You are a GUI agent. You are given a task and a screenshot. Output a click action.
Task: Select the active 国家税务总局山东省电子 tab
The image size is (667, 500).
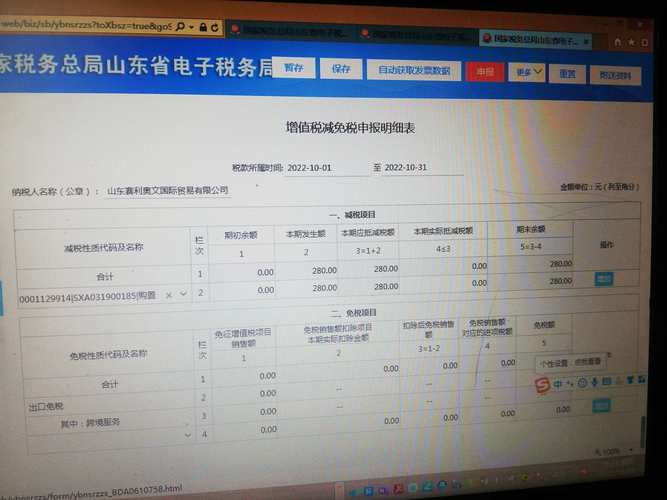pos(534,40)
